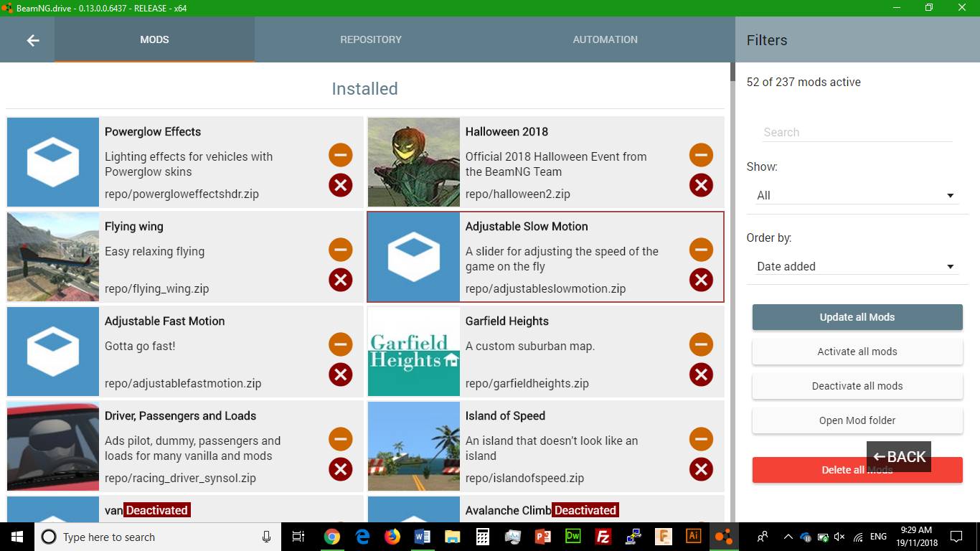Screen dimensions: 980x551
Task: Deactivate the Flying wing mod
Action: click(341, 250)
